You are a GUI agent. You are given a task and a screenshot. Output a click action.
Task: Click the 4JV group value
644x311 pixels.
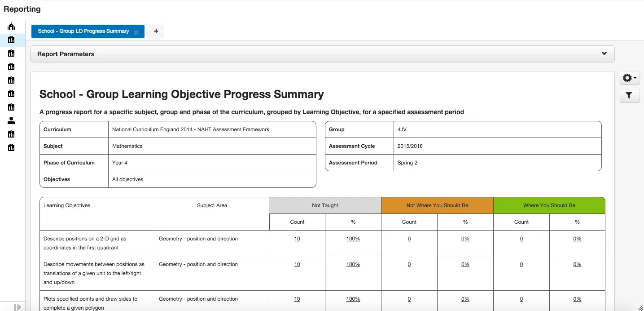(402, 129)
